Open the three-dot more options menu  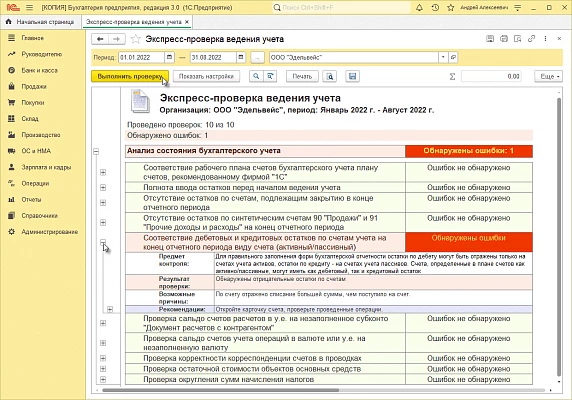pyautogui.click(x=545, y=38)
